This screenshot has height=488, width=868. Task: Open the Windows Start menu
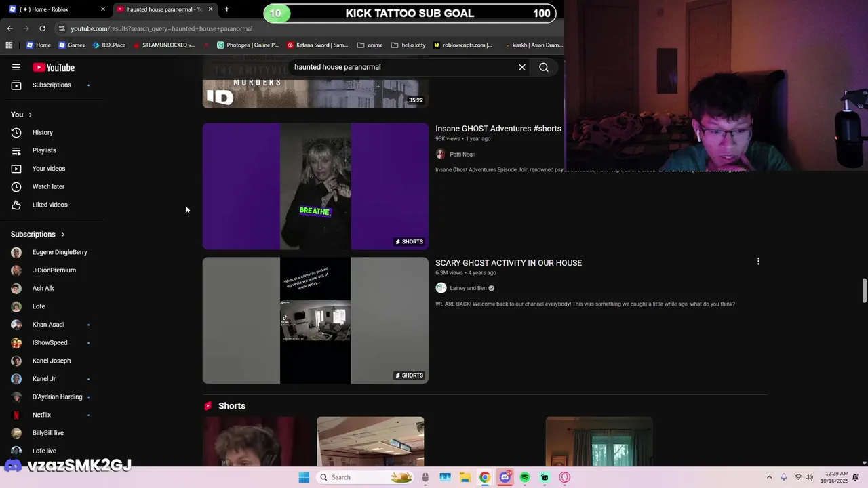point(304,477)
